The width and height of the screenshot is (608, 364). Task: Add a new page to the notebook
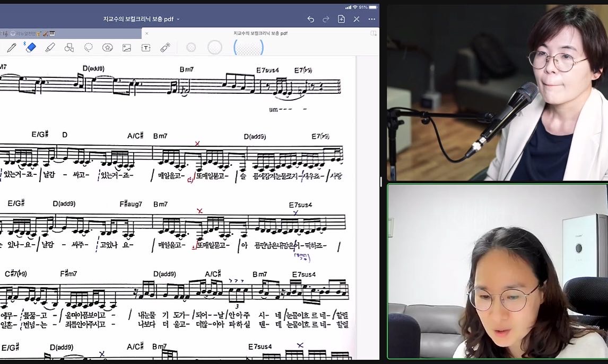341,19
